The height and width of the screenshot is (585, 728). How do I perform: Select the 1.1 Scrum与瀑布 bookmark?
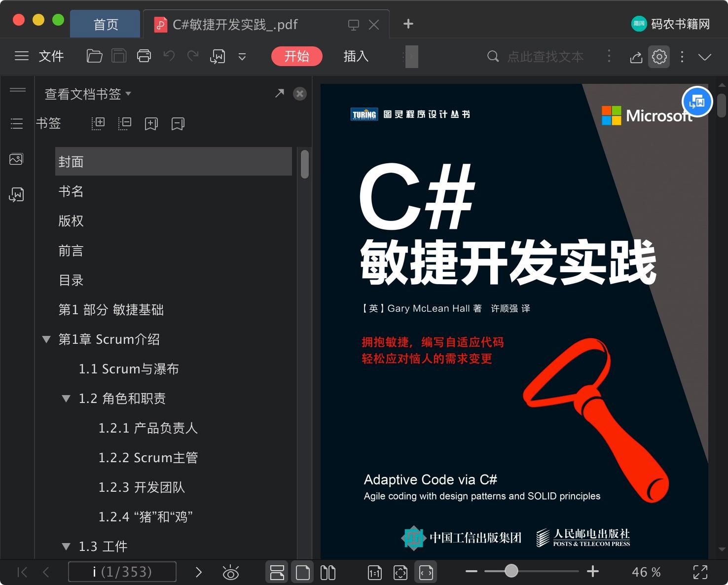[x=129, y=369]
